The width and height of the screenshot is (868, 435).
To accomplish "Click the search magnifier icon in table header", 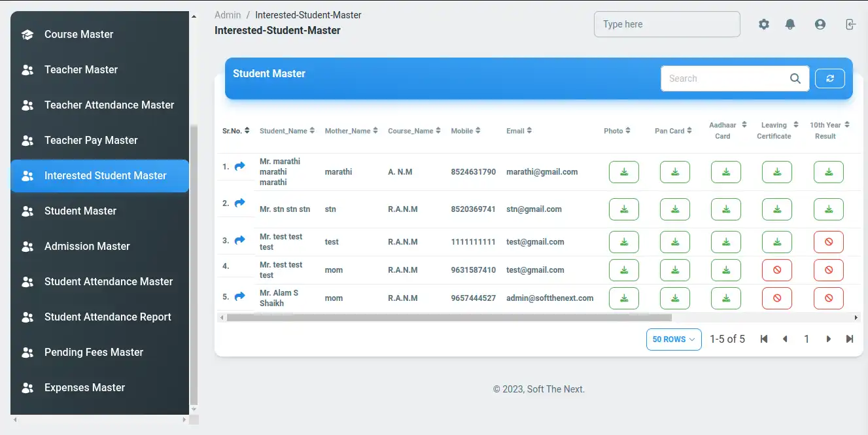I will (795, 78).
